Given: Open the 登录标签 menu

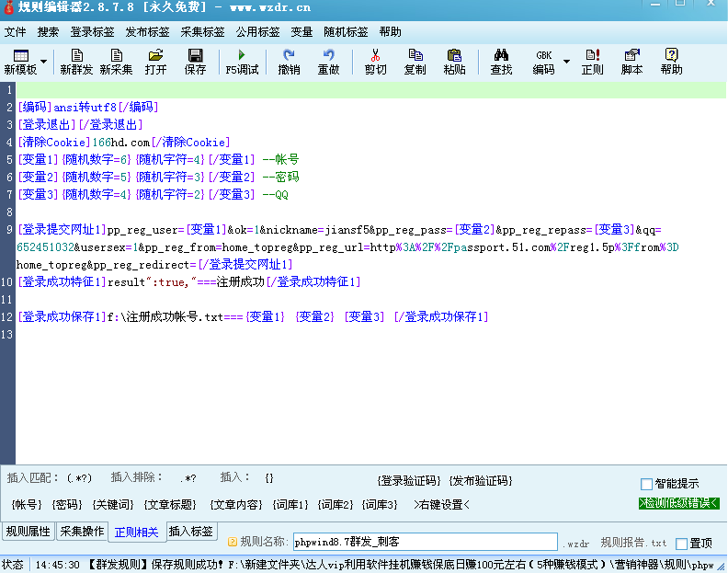Looking at the screenshot, I should 86,31.
